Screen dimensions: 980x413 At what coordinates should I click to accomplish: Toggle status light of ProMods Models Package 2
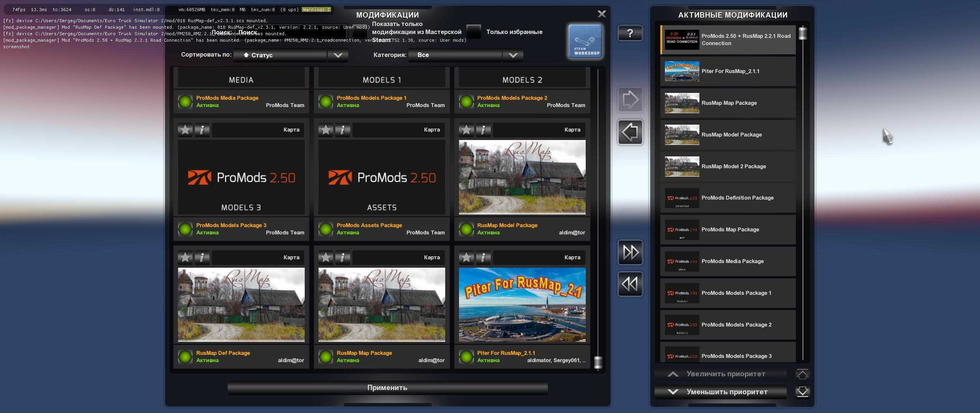(x=466, y=102)
